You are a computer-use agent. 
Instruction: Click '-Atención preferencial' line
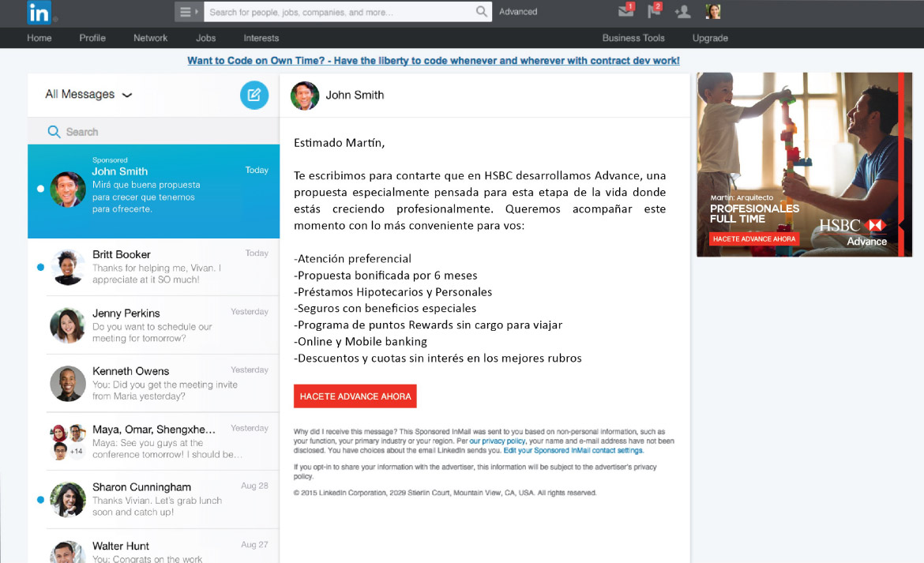pos(352,258)
